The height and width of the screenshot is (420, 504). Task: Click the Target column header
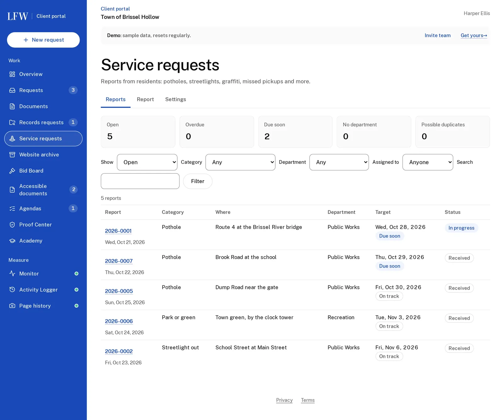383,212
